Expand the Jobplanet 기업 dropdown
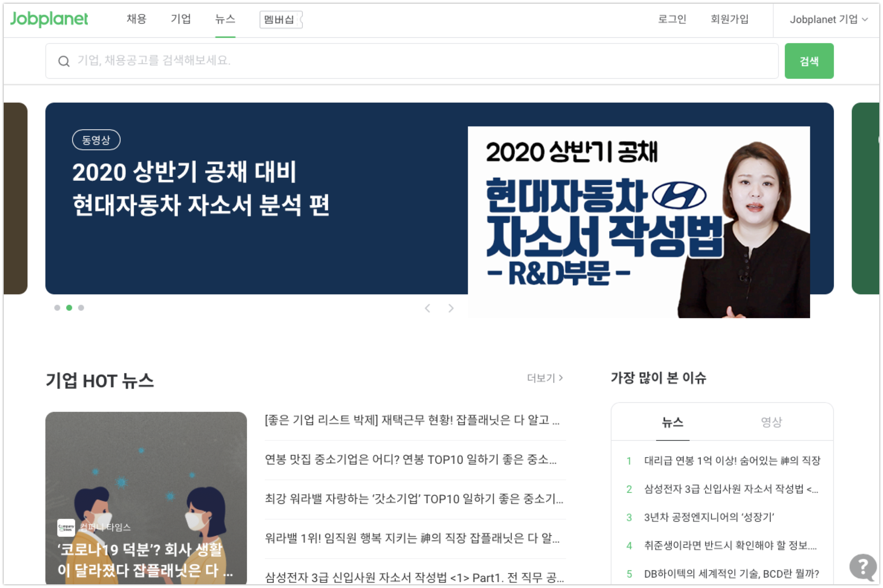This screenshot has height=588, width=883. [829, 19]
